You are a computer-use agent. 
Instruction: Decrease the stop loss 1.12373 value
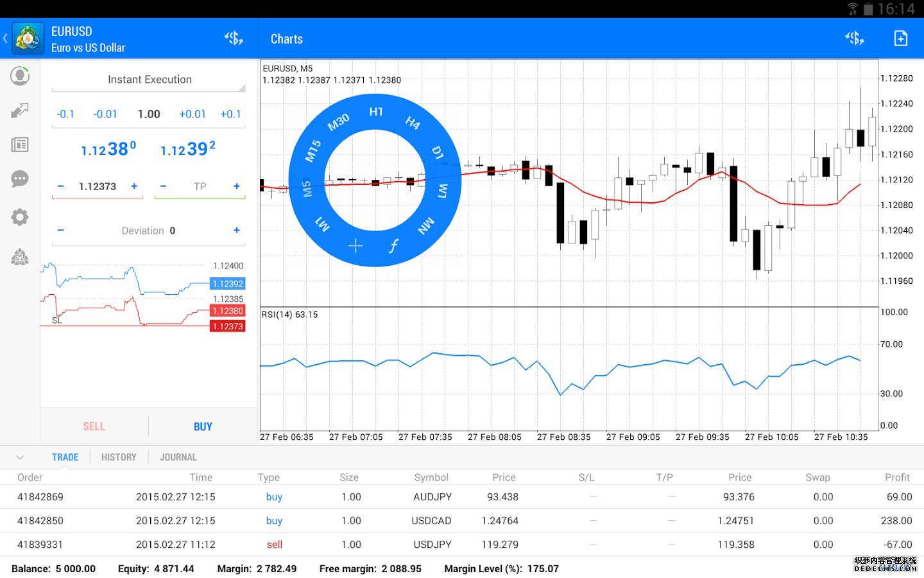(x=60, y=186)
